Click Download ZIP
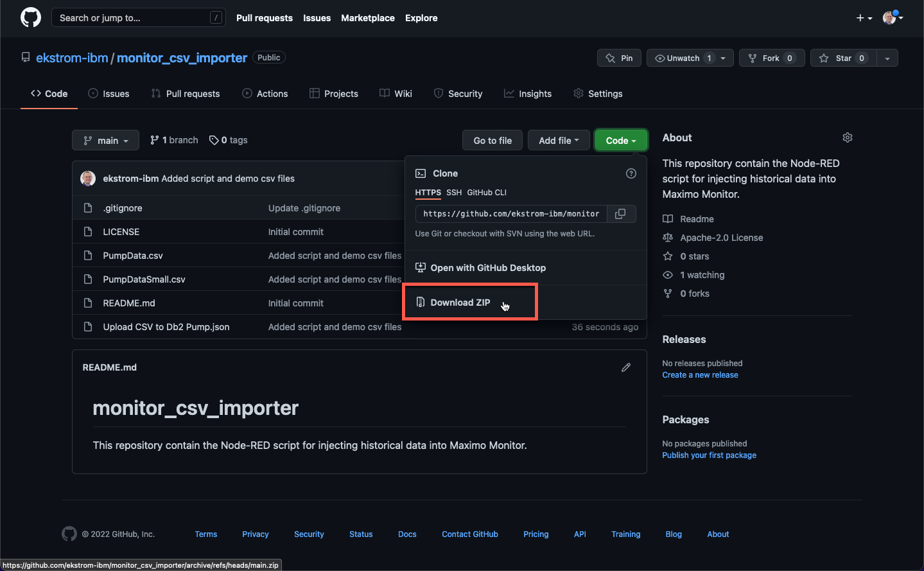Screen dimensions: 924x571 [x=460, y=303]
